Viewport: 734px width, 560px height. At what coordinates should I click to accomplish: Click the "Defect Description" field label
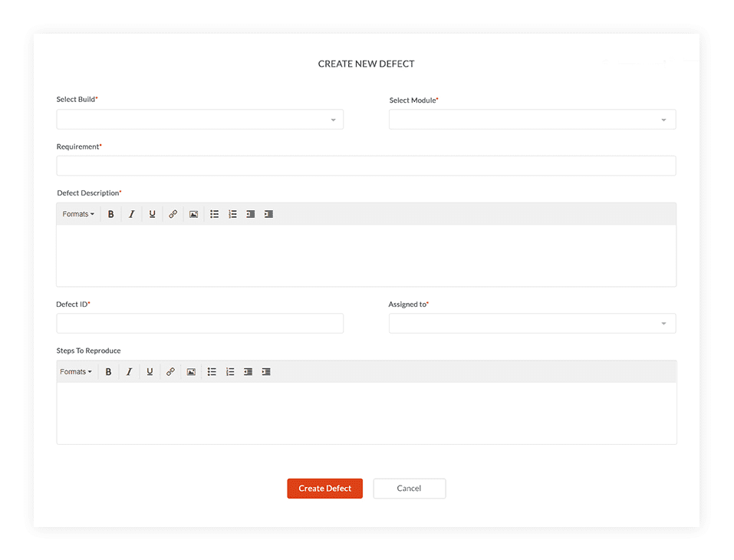tap(88, 193)
